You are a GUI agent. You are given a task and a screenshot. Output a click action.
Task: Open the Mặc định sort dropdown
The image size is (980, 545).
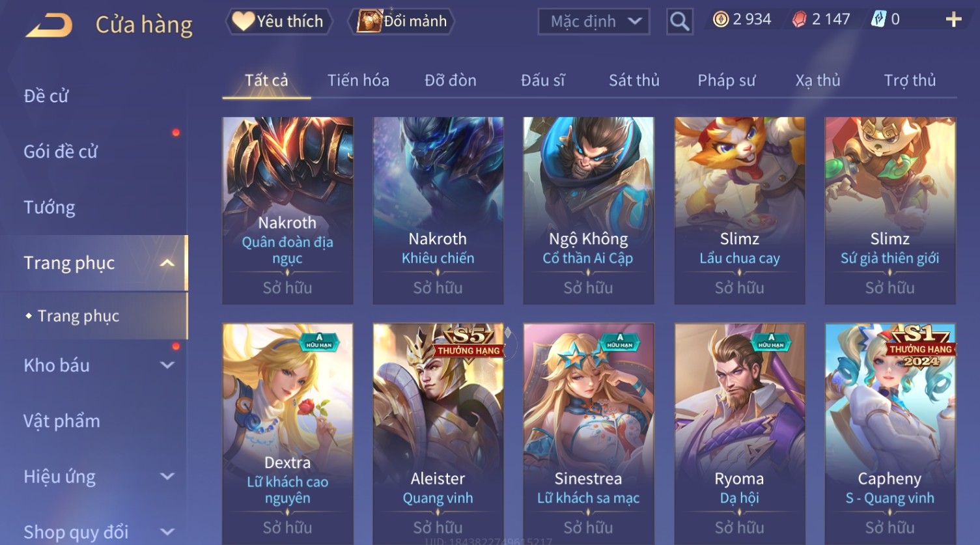point(594,21)
